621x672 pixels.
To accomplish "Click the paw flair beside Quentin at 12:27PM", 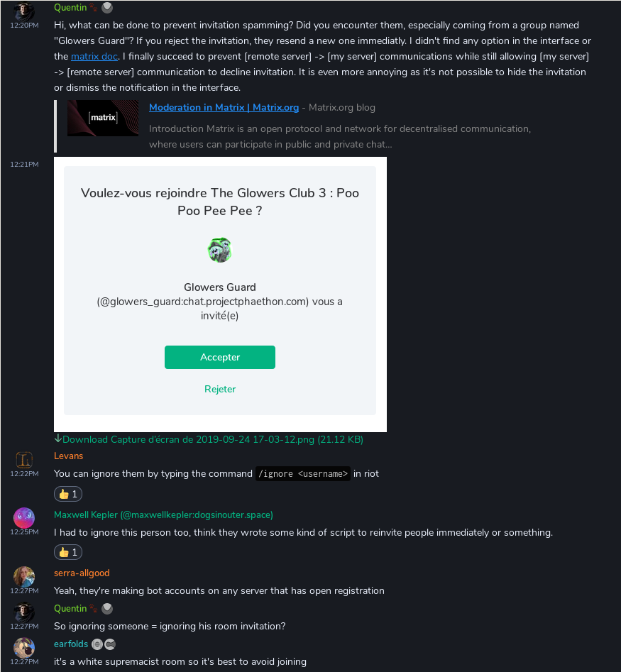I will (x=94, y=608).
